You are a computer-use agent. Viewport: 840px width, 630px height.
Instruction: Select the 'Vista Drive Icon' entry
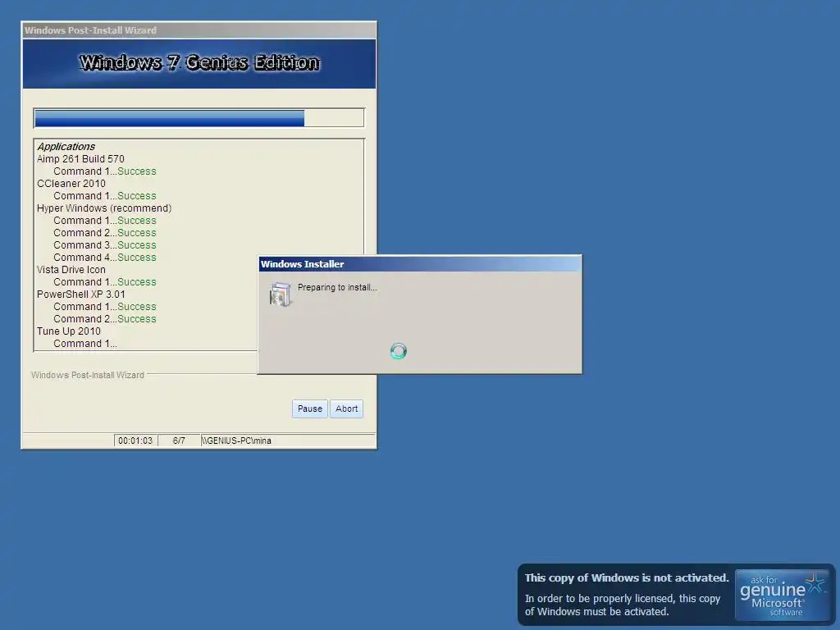(71, 270)
